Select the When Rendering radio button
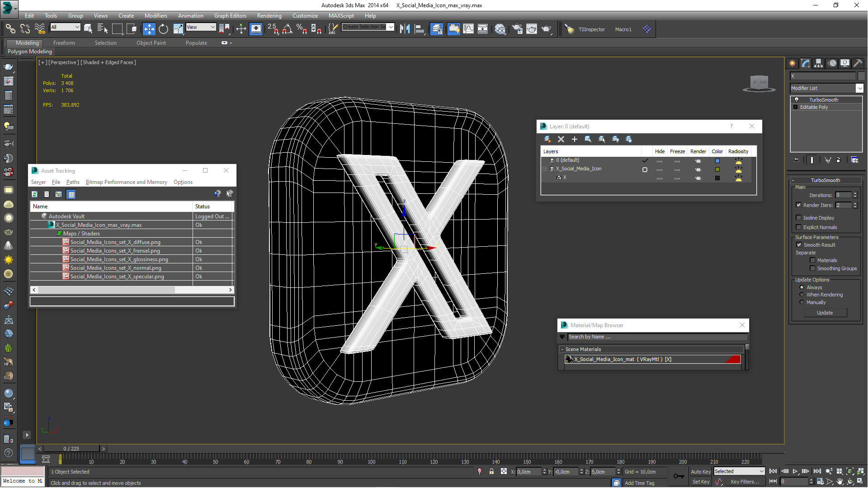 click(802, 294)
